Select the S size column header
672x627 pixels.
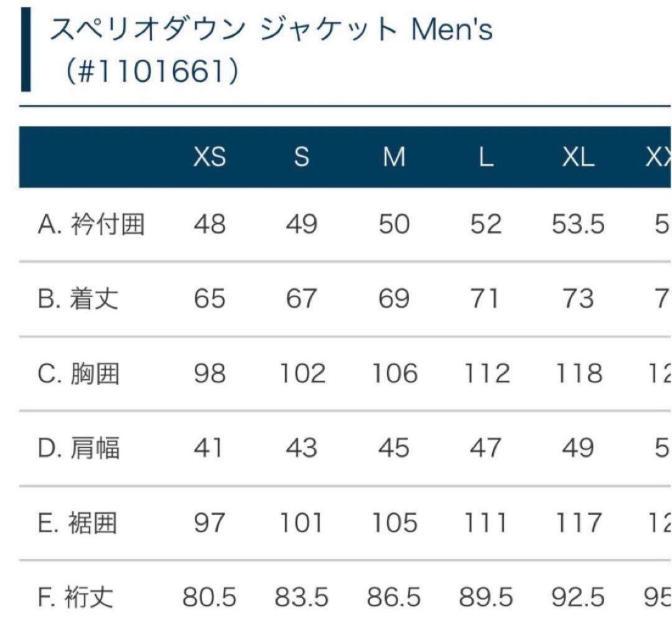[302, 158]
